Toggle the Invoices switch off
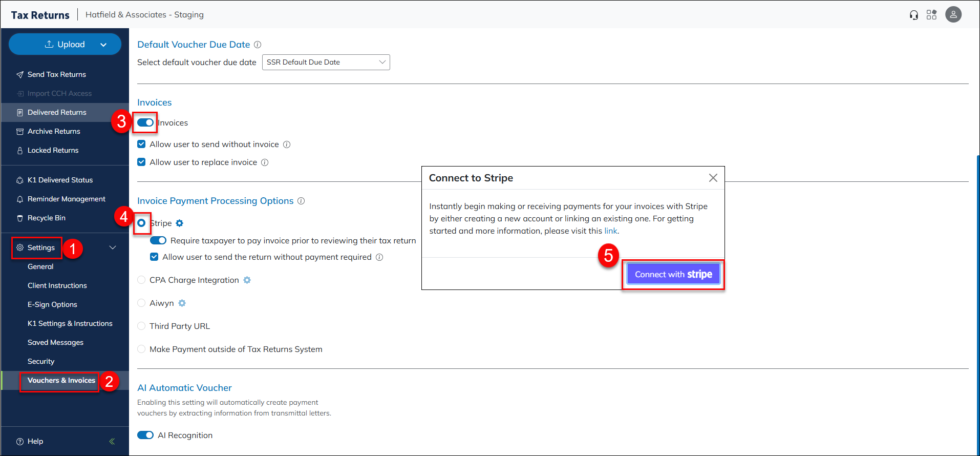This screenshot has height=456, width=980. point(145,123)
